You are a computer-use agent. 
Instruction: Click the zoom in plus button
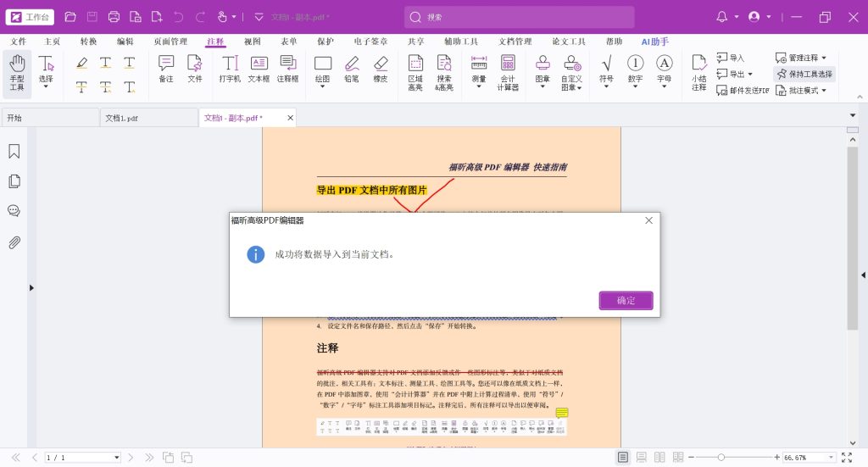777,458
